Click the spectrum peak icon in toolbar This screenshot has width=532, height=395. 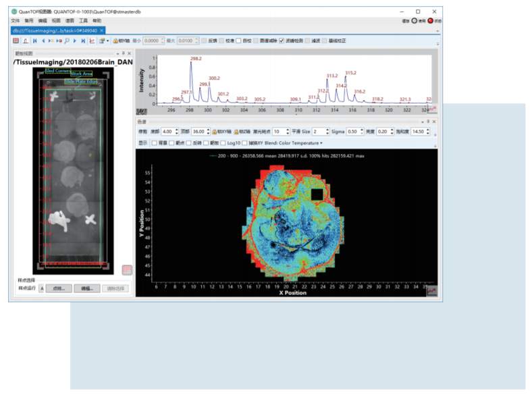coord(25,41)
